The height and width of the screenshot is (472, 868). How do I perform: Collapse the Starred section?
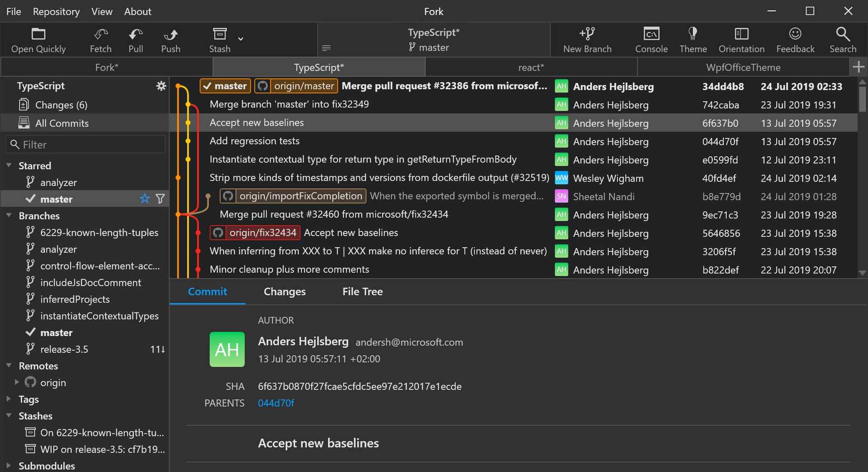[9, 165]
